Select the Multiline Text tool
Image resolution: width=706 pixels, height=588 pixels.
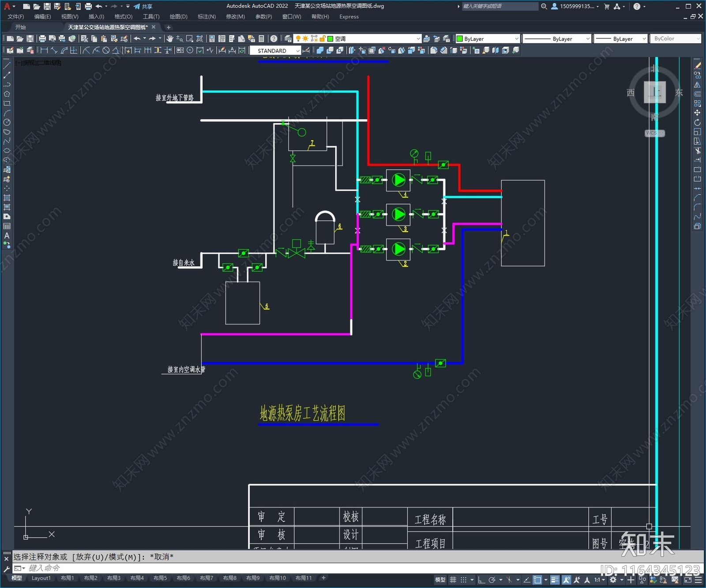(x=7, y=236)
